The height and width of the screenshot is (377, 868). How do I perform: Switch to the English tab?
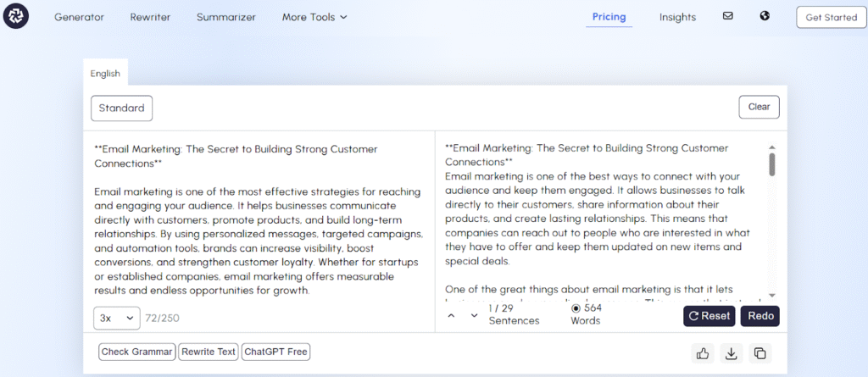[x=105, y=73]
